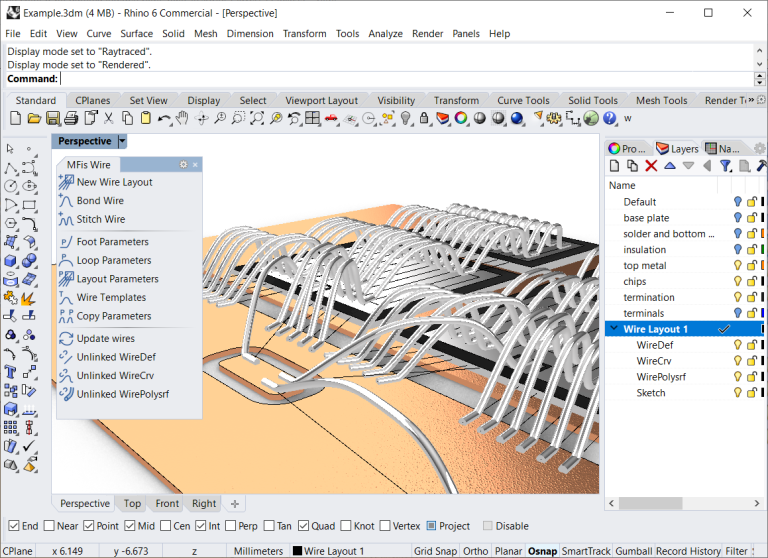Enable the Cen osnap checkbox
Image resolution: width=768 pixels, height=558 pixels.
point(166,526)
